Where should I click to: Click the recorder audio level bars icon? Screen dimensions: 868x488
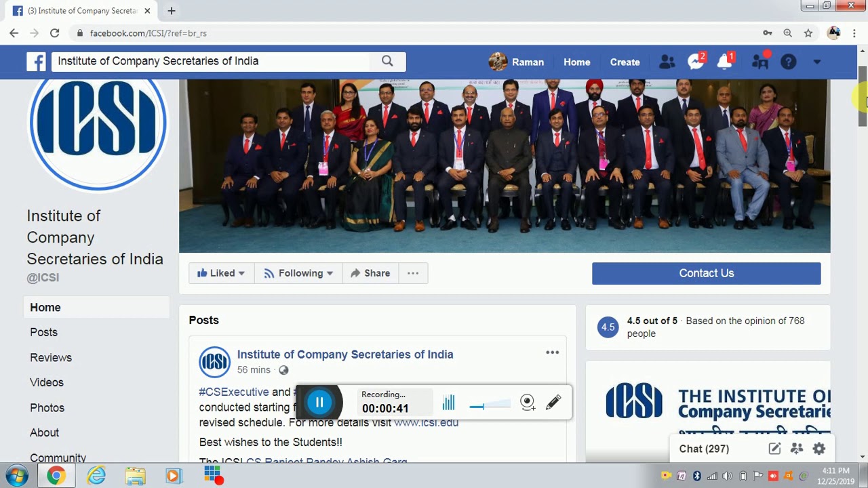(448, 403)
